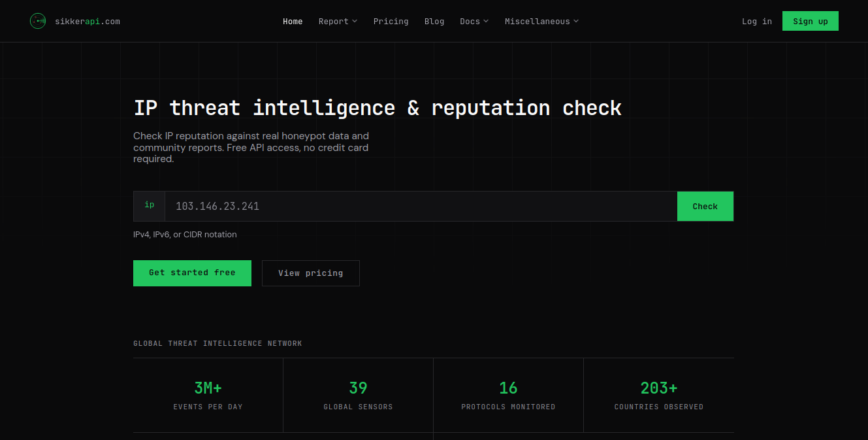Open the Report dropdown menu
Image resolution: width=868 pixels, height=440 pixels.
(338, 21)
